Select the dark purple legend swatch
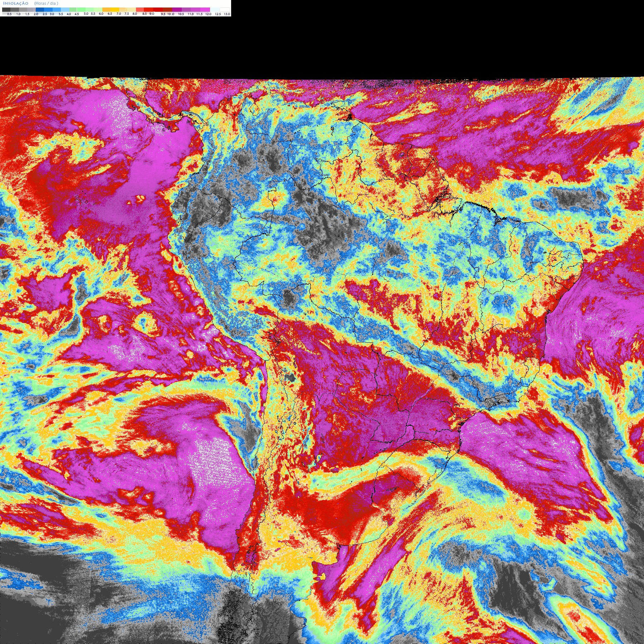The height and width of the screenshot is (644, 644). pos(177,10)
